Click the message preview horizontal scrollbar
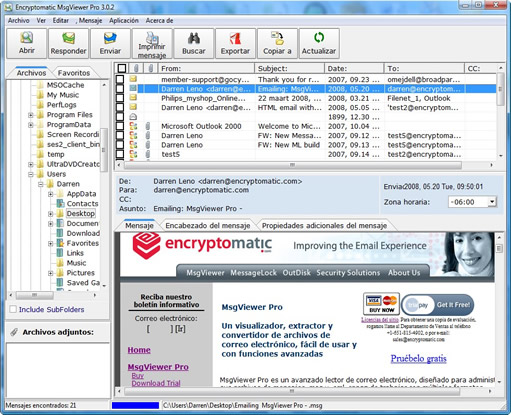 [x=292, y=391]
